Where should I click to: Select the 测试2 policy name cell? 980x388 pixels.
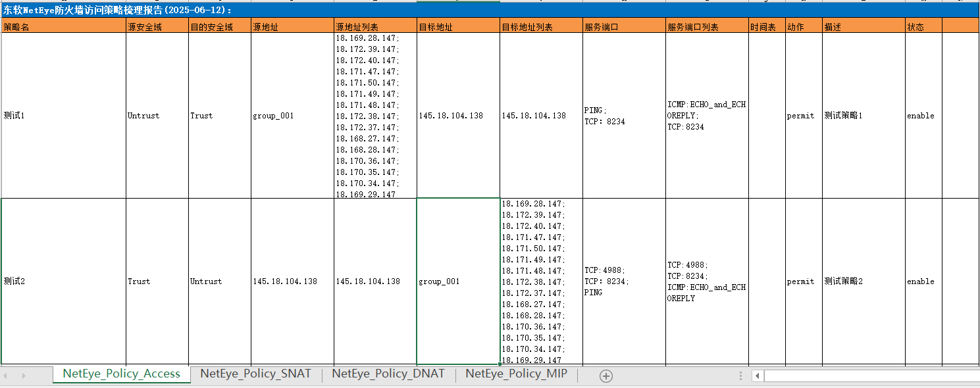(63, 281)
